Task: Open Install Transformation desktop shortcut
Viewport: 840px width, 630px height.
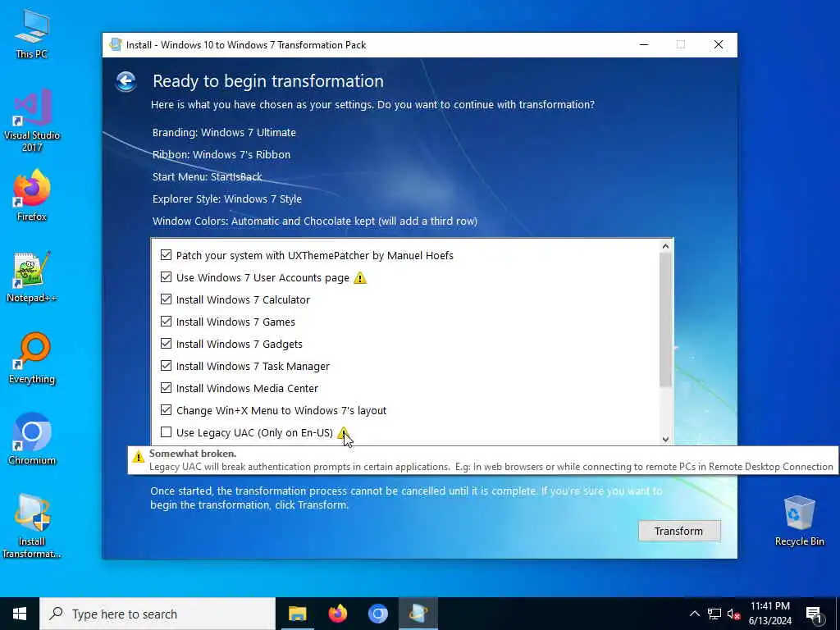Action: [x=32, y=527]
